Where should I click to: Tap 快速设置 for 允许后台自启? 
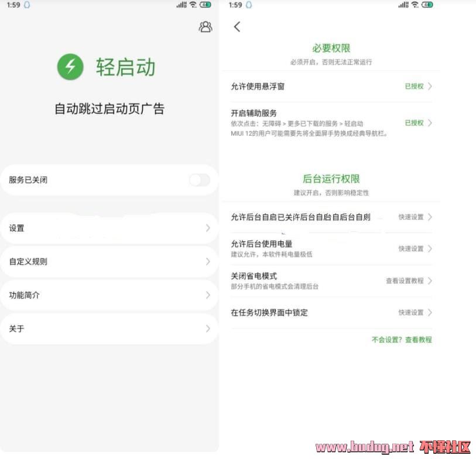click(411, 217)
